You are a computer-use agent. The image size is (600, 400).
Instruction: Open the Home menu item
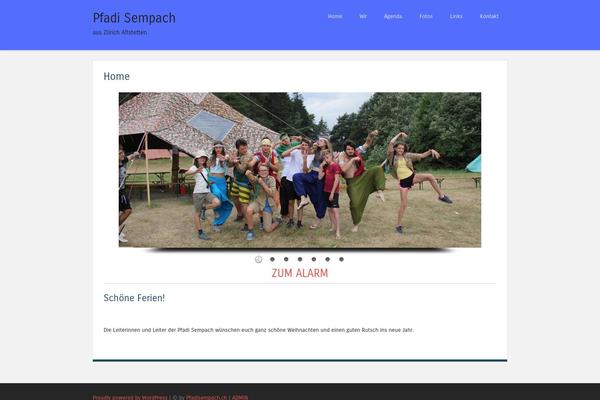[335, 16]
